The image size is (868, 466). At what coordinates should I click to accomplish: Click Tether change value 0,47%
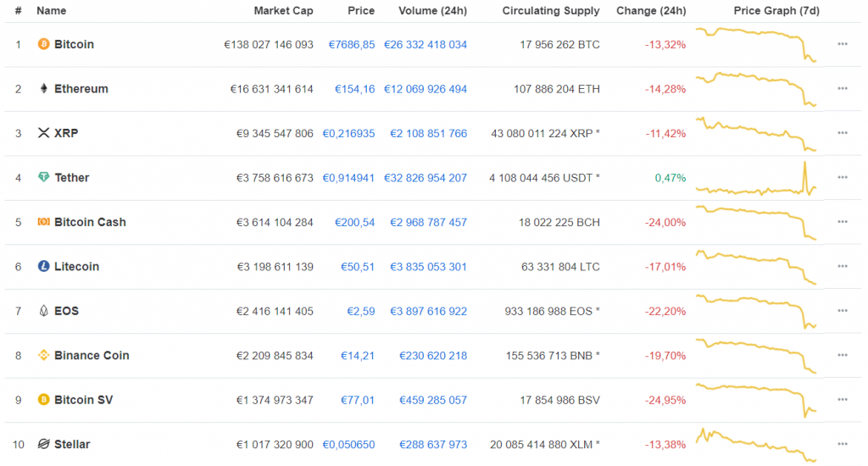tap(670, 178)
